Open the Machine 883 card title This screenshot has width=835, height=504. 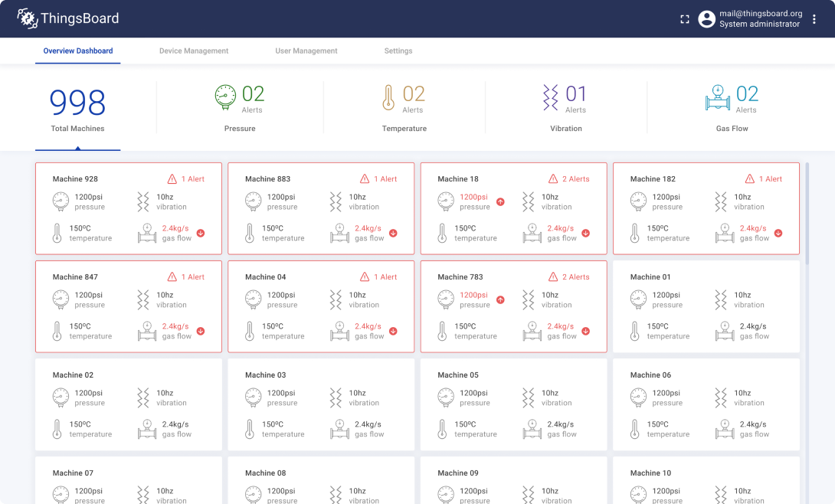(x=267, y=178)
